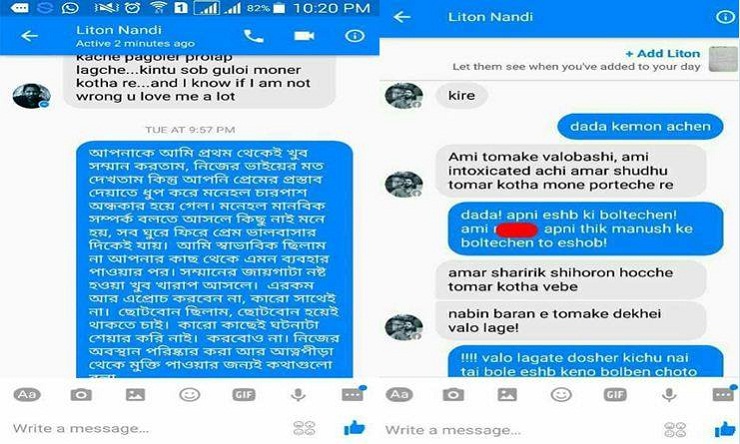Open GIF picker in left chat
740x444 pixels.
point(244,394)
